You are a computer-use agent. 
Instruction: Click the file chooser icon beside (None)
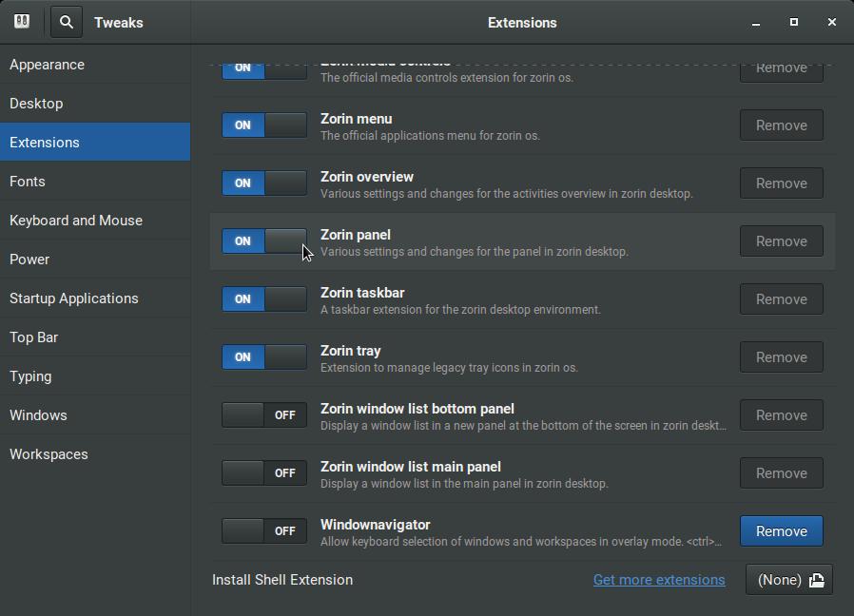[x=816, y=580]
